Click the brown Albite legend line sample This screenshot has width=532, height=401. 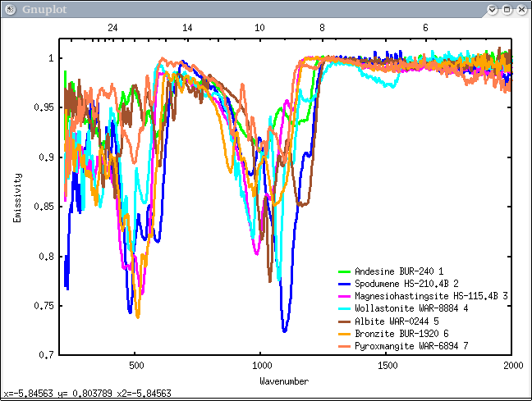coord(344,321)
